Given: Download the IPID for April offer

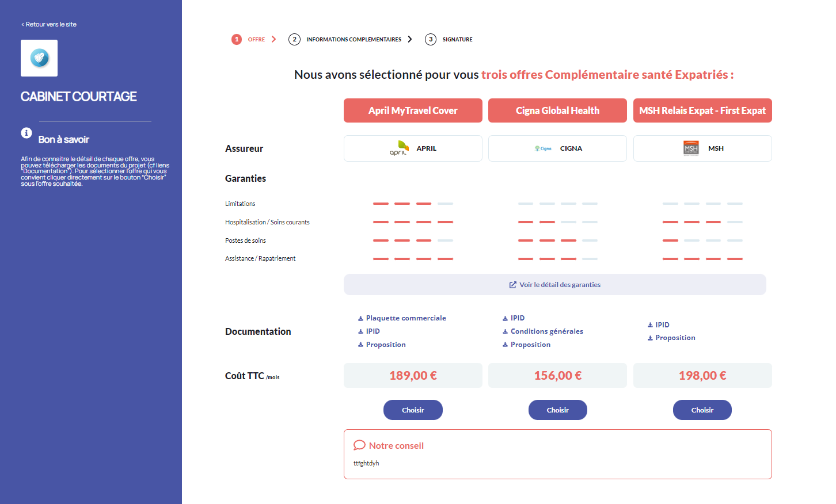Looking at the screenshot, I should 373,331.
